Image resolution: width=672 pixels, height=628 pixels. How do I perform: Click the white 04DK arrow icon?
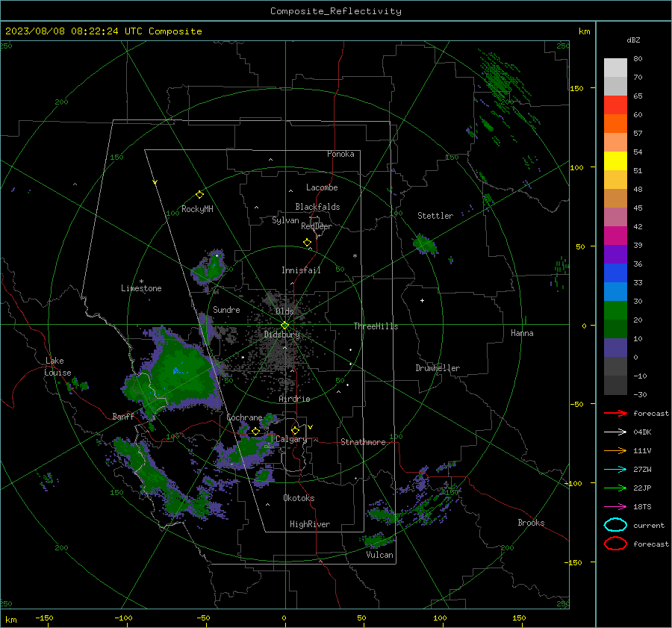click(615, 432)
